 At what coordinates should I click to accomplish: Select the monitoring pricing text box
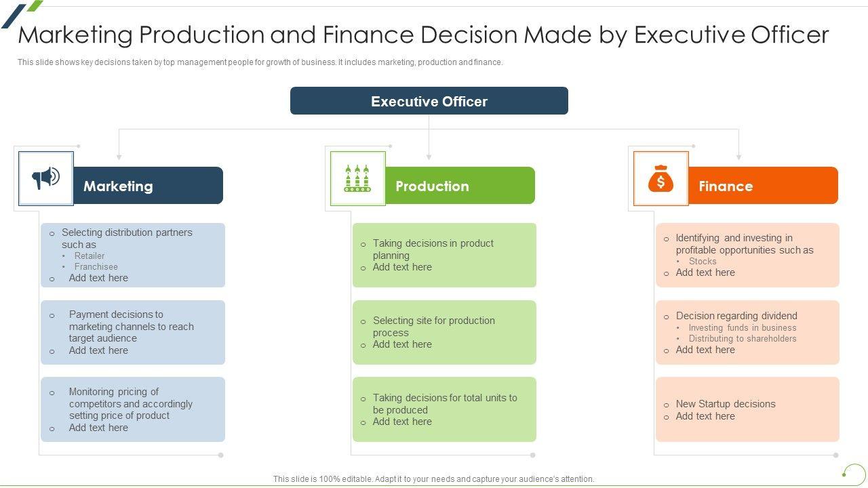pyautogui.click(x=133, y=409)
